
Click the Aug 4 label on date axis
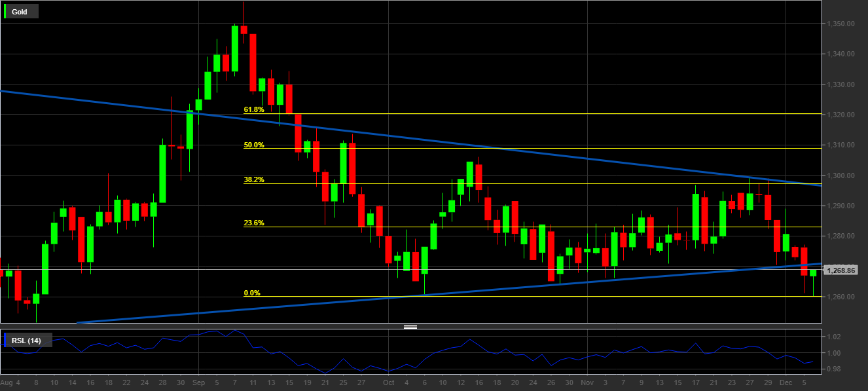9,382
